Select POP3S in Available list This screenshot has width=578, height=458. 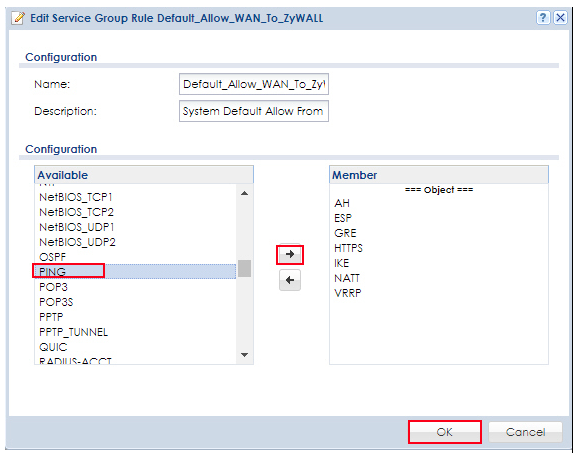(x=135, y=302)
